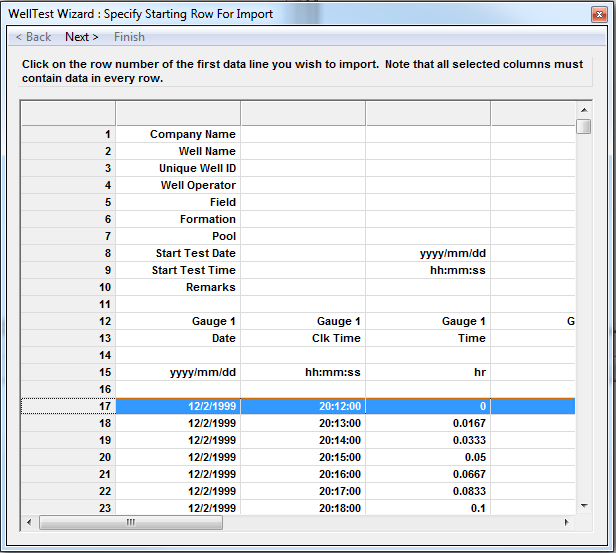Viewport: 616px width, 553px height.
Task: Click the horizontal scrollbar left arrow
Action: [29, 522]
